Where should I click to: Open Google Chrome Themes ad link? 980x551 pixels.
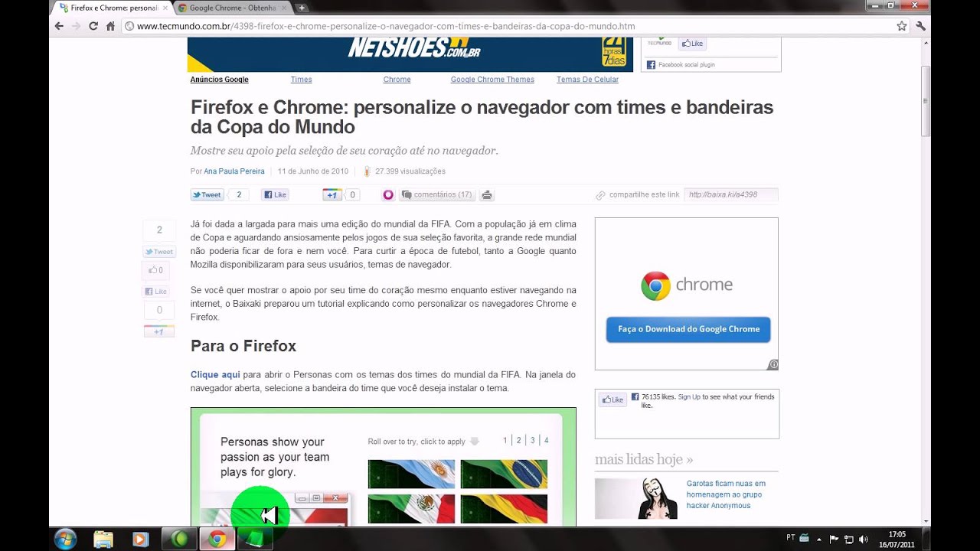click(x=492, y=80)
